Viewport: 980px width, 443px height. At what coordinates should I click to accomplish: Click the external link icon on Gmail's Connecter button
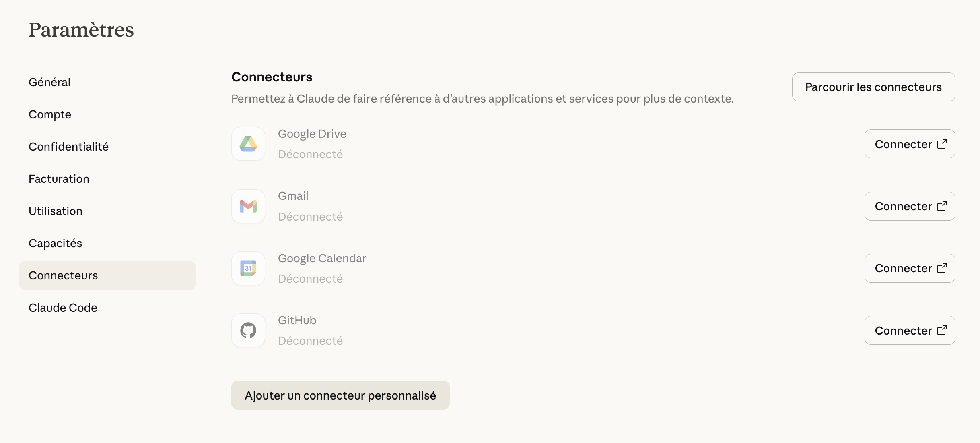(x=942, y=206)
